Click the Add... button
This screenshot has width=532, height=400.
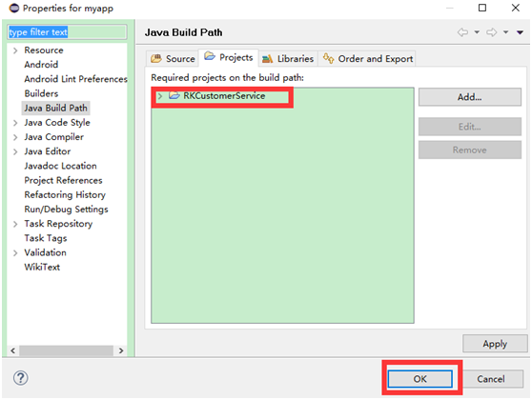click(470, 97)
